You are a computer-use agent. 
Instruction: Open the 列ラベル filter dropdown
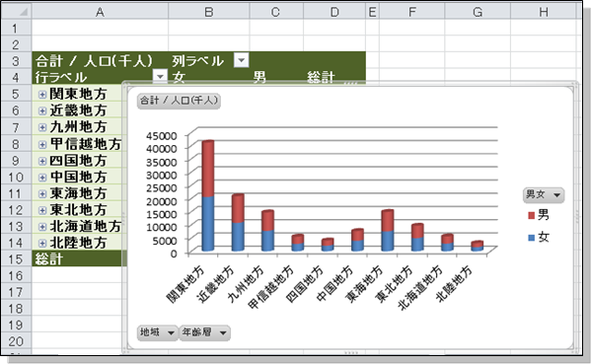[241, 60]
